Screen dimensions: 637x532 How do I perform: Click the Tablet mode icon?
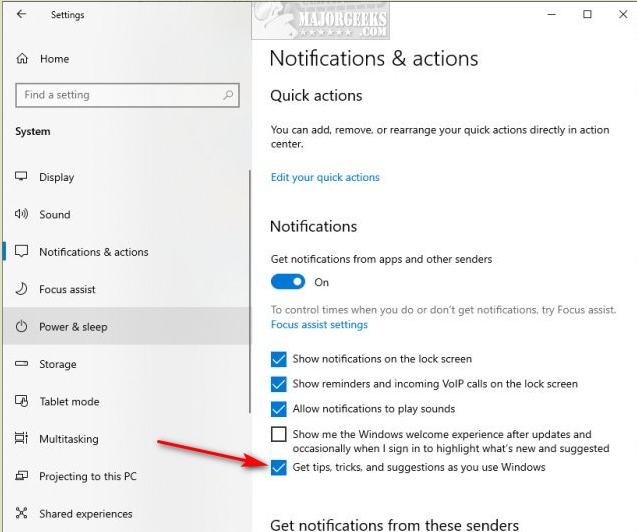[21, 401]
